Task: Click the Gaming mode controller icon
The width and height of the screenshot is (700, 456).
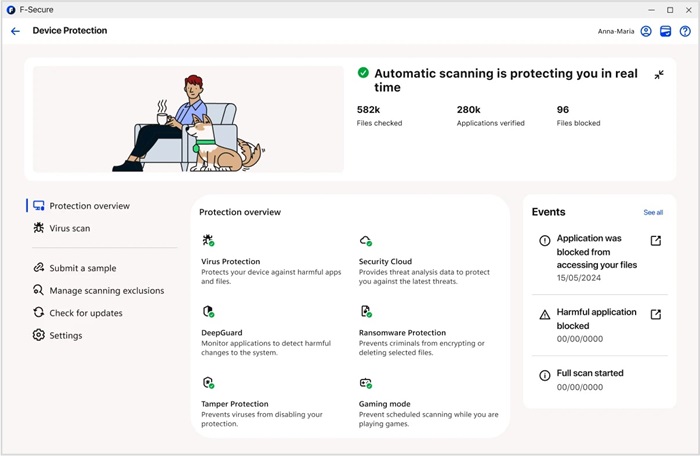Action: pyautogui.click(x=366, y=383)
